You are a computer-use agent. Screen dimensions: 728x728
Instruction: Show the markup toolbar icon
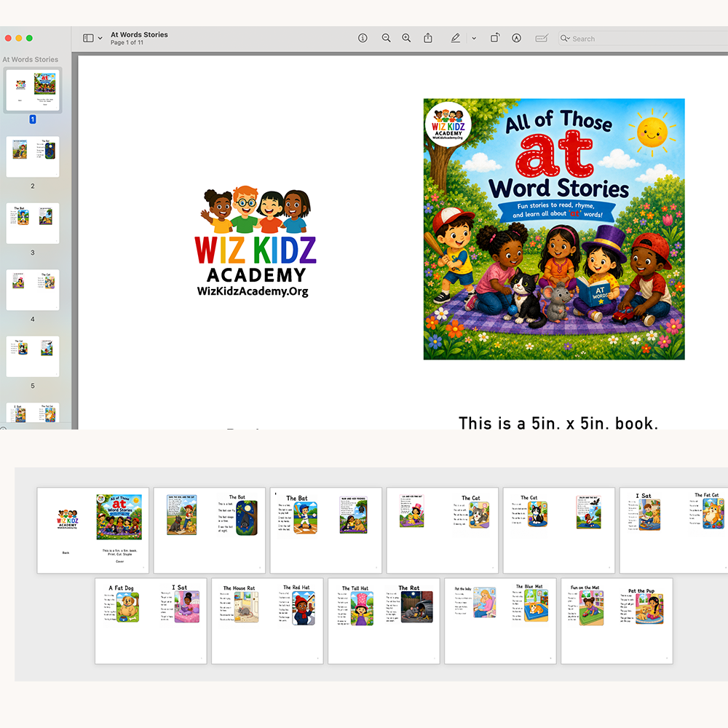click(516, 38)
